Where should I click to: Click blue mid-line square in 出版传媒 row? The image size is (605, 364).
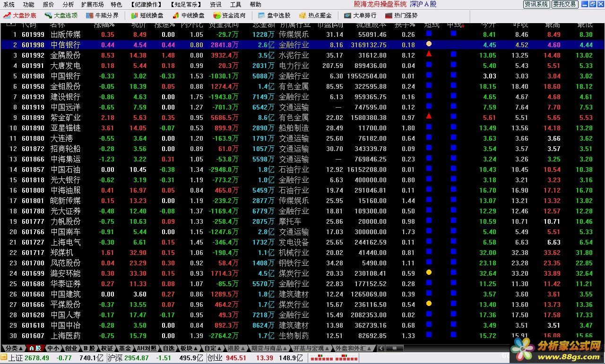pyautogui.click(x=453, y=34)
